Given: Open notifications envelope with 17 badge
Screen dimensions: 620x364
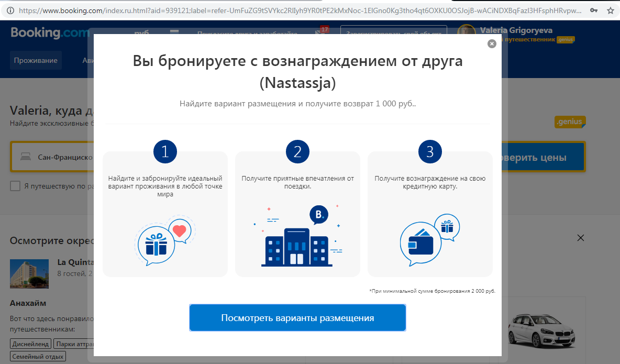Looking at the screenshot, I should pyautogui.click(x=322, y=31).
